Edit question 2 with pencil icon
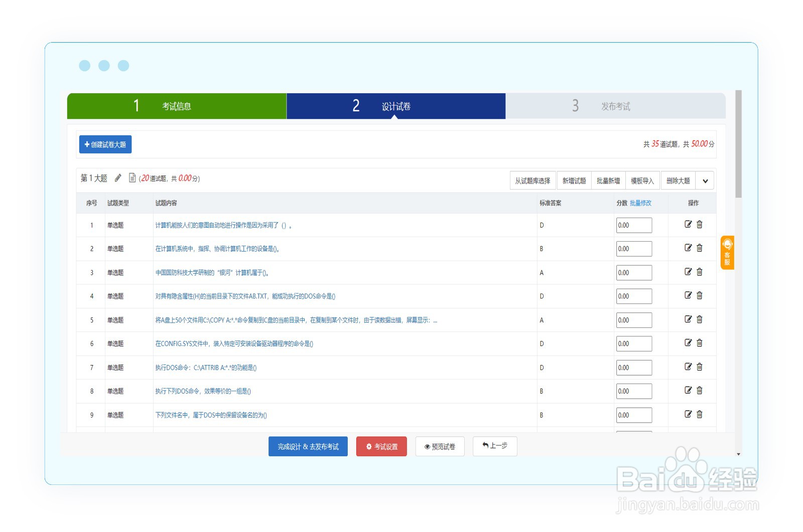The width and height of the screenshot is (803, 532). 688,248
